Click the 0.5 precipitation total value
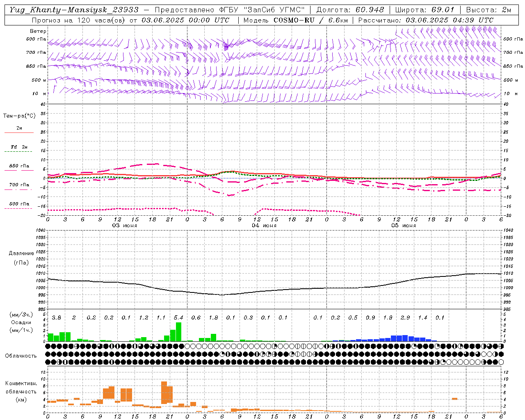 (x=353, y=318)
